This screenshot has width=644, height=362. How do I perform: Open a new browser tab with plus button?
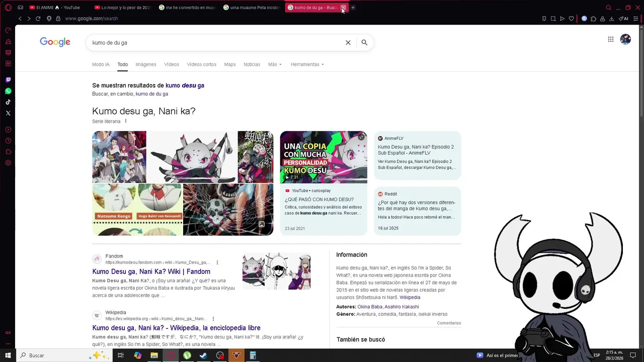pos(353,8)
